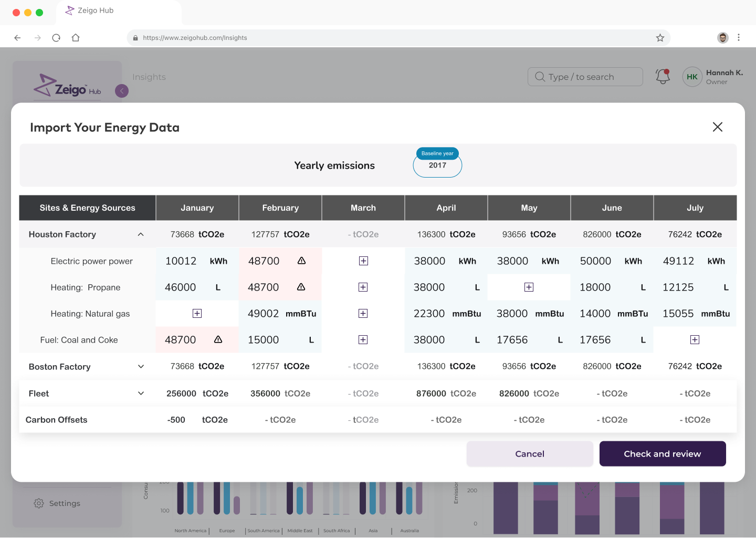The image size is (756, 538).
Task: Select April Natural gas value 22300
Action: pyautogui.click(x=429, y=314)
